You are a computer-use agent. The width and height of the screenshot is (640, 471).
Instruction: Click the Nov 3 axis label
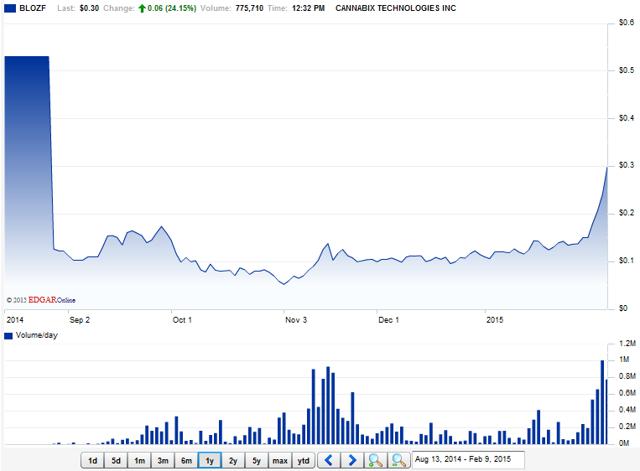pyautogui.click(x=296, y=320)
